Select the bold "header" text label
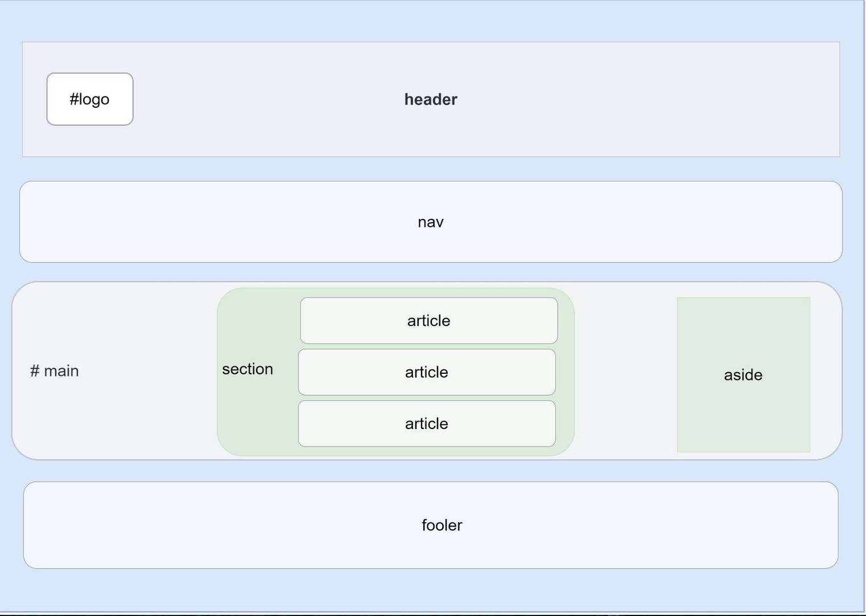866x616 pixels. click(x=431, y=100)
